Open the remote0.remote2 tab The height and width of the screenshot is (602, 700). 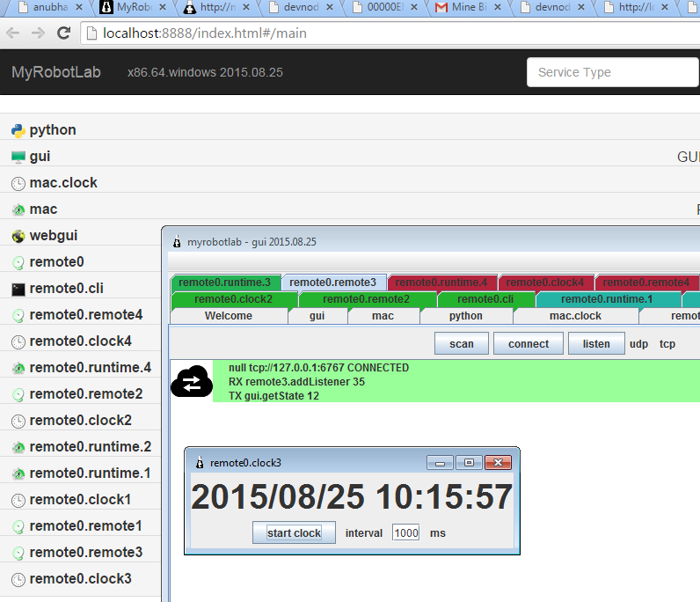(x=367, y=299)
